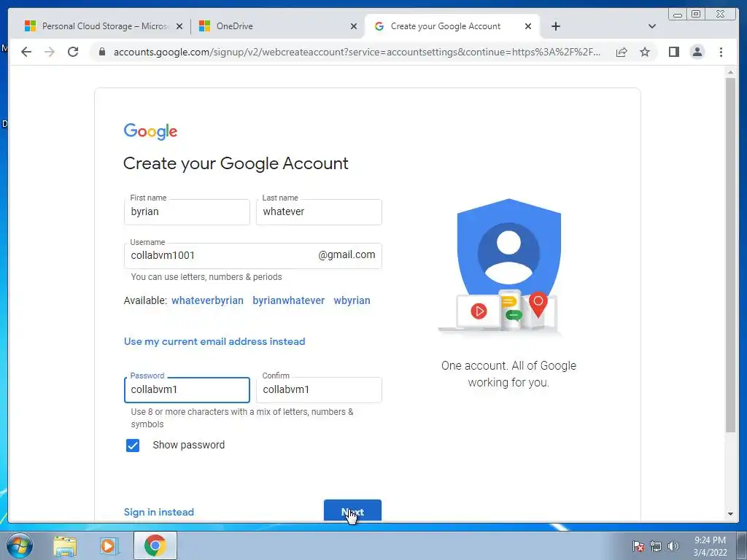Click scrollbar up arrow
This screenshot has width=747, height=560.
tap(730, 72)
